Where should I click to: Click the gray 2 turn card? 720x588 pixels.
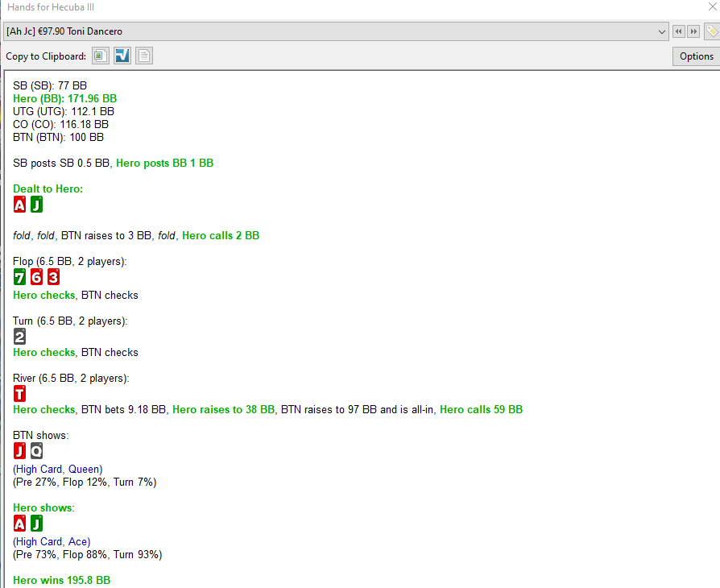20,337
